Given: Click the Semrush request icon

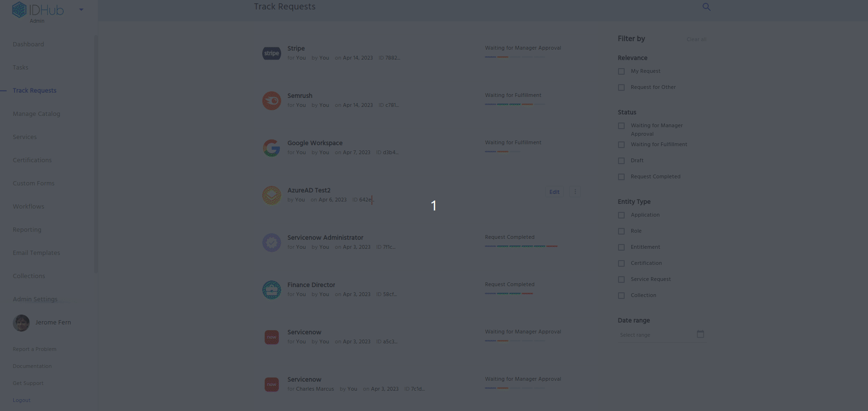Looking at the screenshot, I should click(272, 101).
